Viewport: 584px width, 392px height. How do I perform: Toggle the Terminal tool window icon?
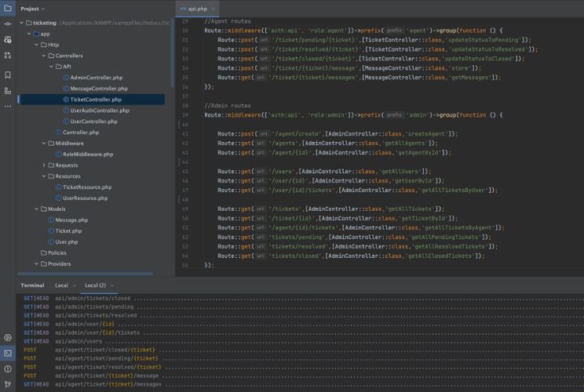(x=8, y=354)
